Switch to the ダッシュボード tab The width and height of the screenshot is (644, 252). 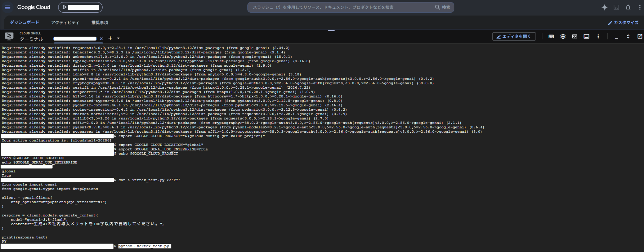point(24,22)
